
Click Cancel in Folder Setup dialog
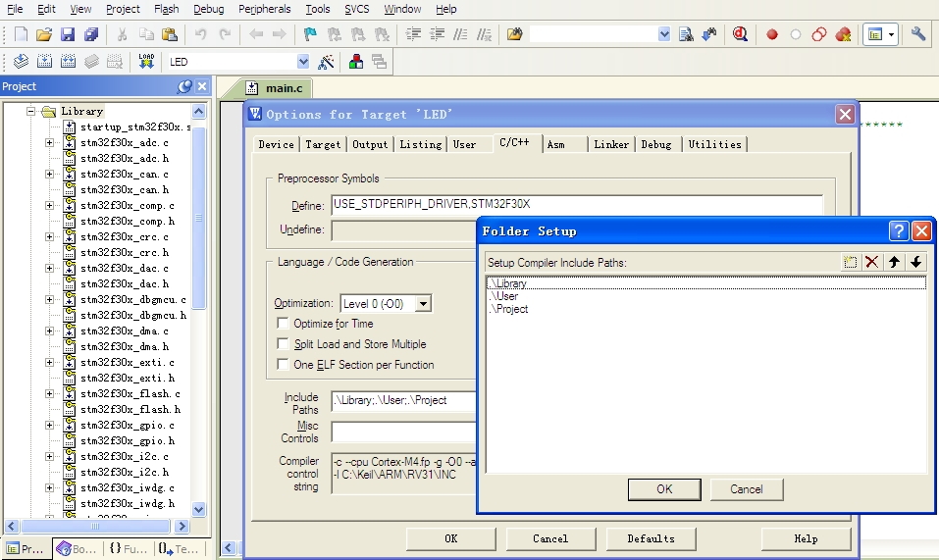click(746, 489)
